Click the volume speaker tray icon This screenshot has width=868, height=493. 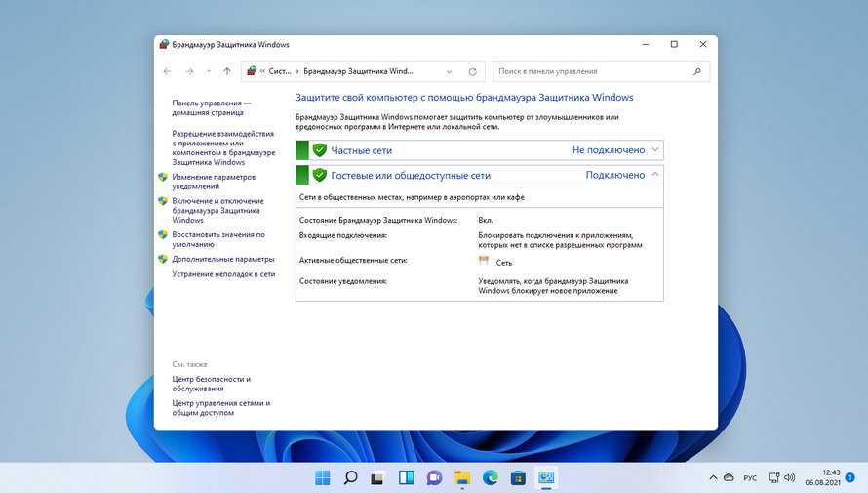point(789,477)
